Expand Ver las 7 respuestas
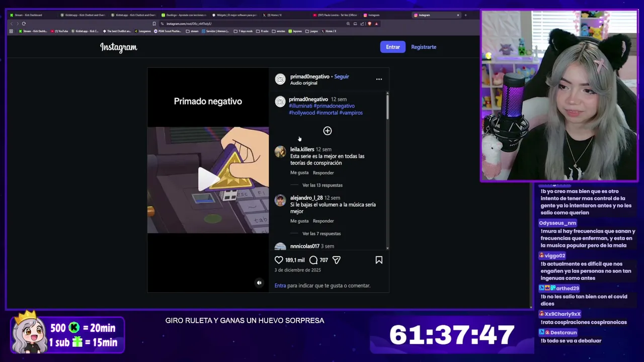Image resolution: width=644 pixels, height=362 pixels. point(321,234)
